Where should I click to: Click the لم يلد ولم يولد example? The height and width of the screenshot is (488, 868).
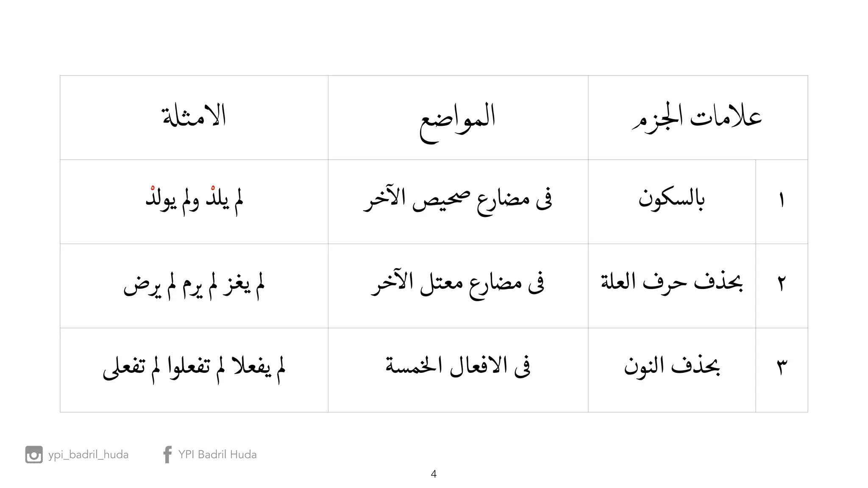click(194, 202)
